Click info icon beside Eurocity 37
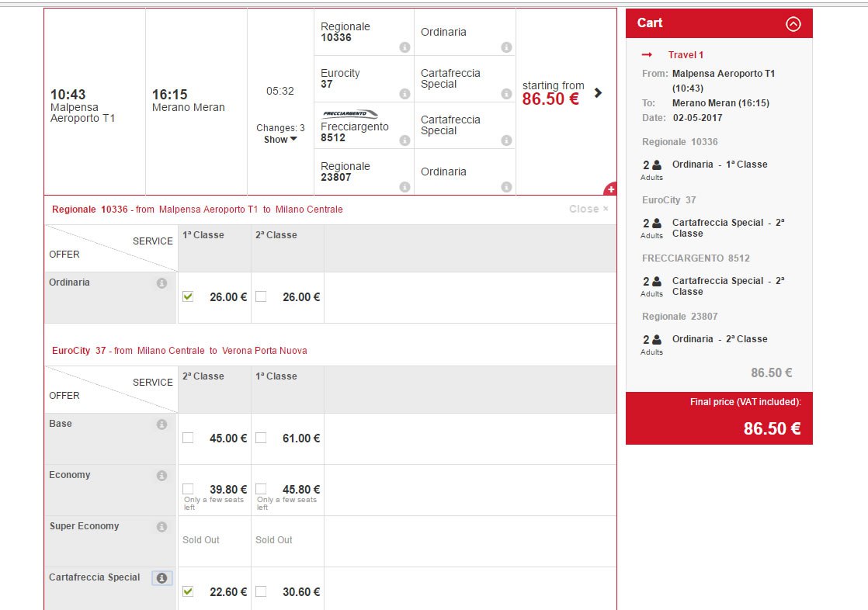 click(x=404, y=94)
